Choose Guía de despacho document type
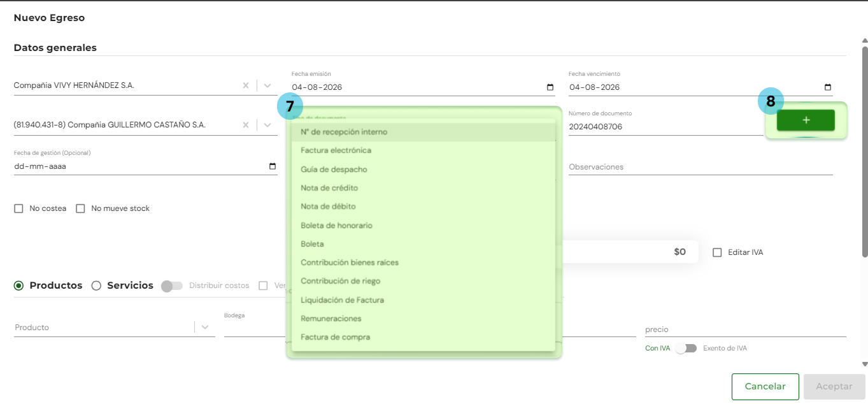The image size is (868, 404). point(423,170)
